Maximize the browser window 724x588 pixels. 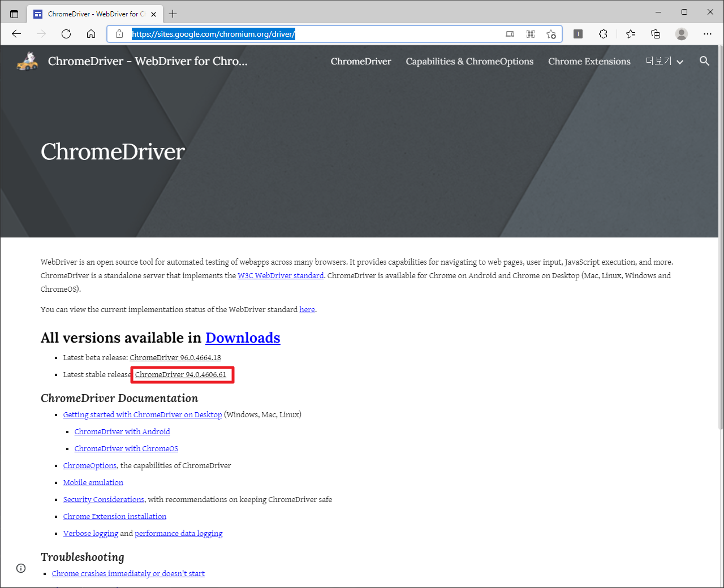click(x=684, y=12)
